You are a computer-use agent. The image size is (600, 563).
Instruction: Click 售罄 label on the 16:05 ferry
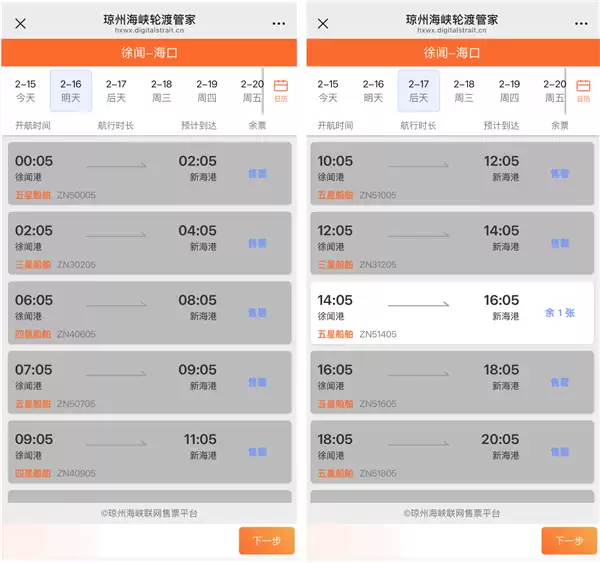(560, 382)
